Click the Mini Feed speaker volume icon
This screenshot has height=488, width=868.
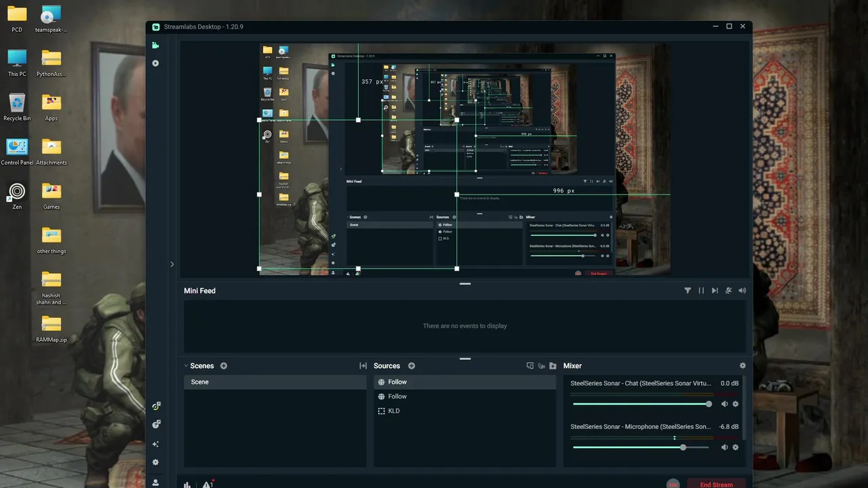pyautogui.click(x=742, y=291)
